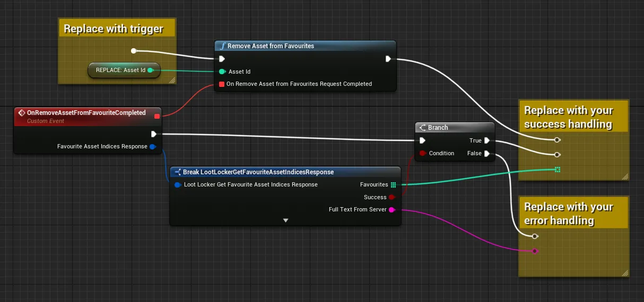644x302 pixels.
Task: Click the pink string pin in error handling box
Action: [535, 251]
